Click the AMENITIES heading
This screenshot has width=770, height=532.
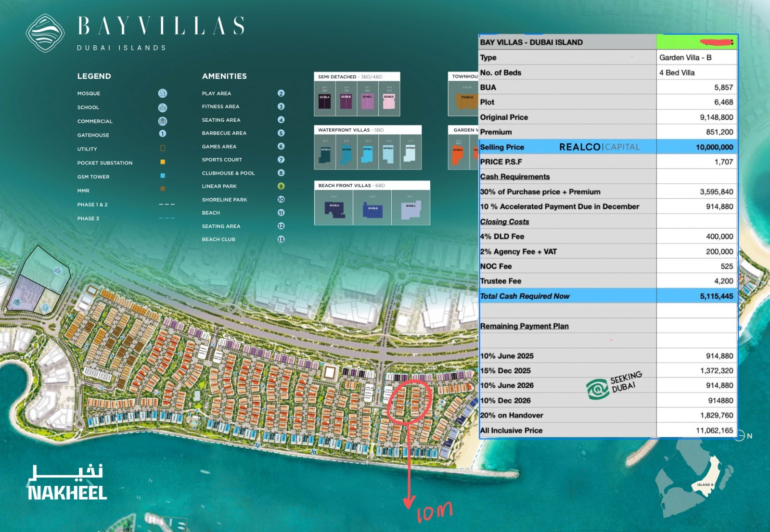(224, 76)
